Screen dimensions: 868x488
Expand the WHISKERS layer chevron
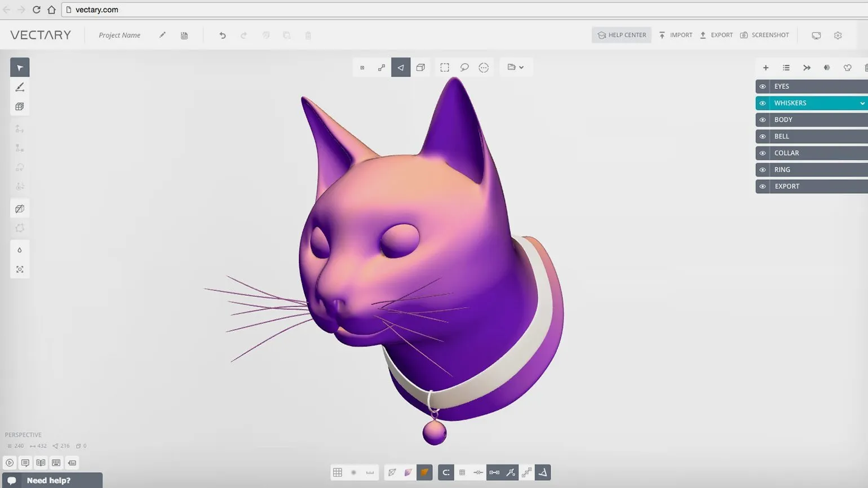click(x=862, y=104)
